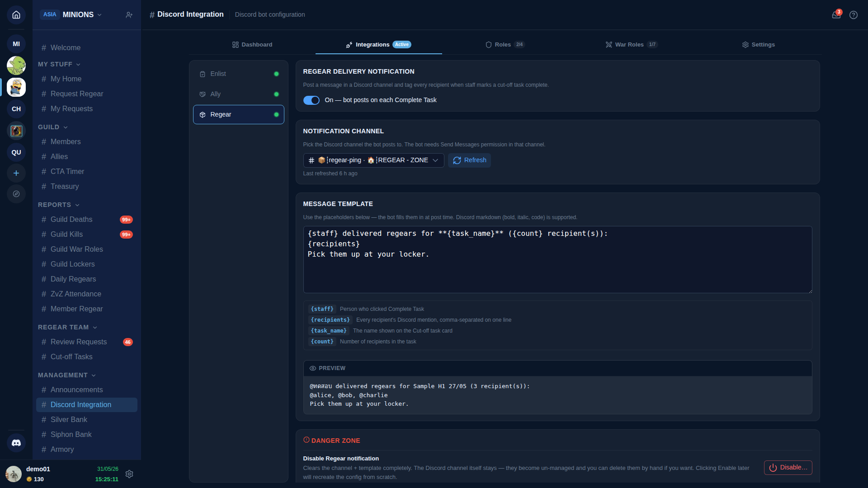Open Daily Regears report
The image size is (868, 488).
pyautogui.click(x=87, y=279)
